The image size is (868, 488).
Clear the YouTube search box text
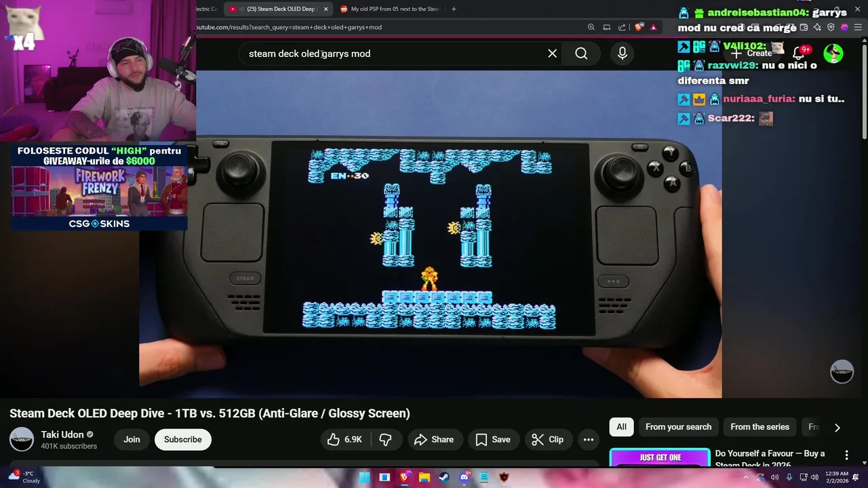[x=553, y=54]
